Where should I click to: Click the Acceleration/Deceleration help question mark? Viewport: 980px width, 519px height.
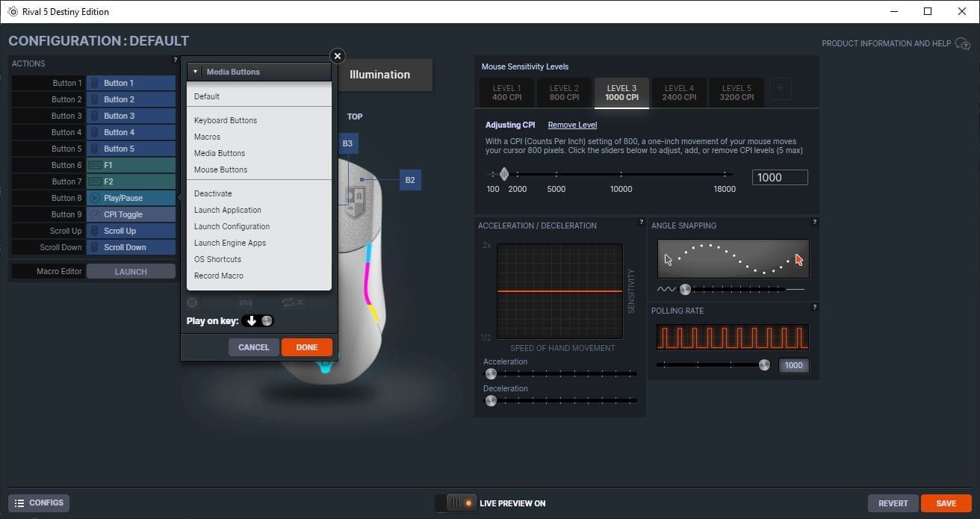point(641,222)
